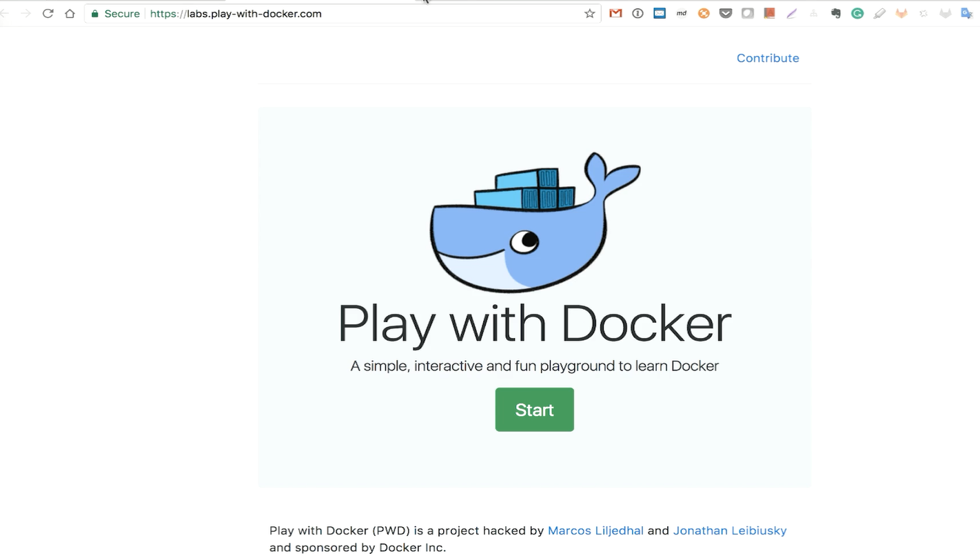Image resolution: width=980 pixels, height=558 pixels.
Task: Open the Gmail extension icon
Action: 615,13
